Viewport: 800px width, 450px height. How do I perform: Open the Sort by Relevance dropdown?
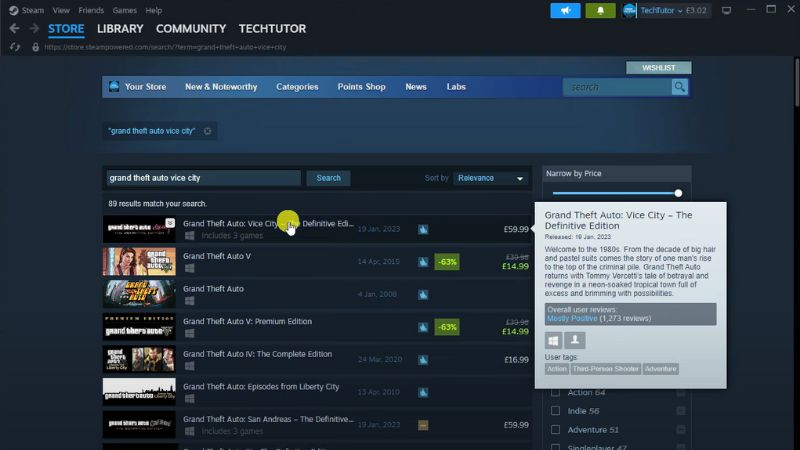click(491, 178)
